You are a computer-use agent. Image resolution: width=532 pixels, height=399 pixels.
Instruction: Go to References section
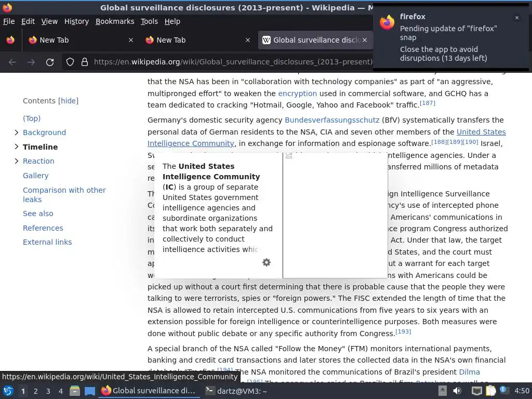43,228
